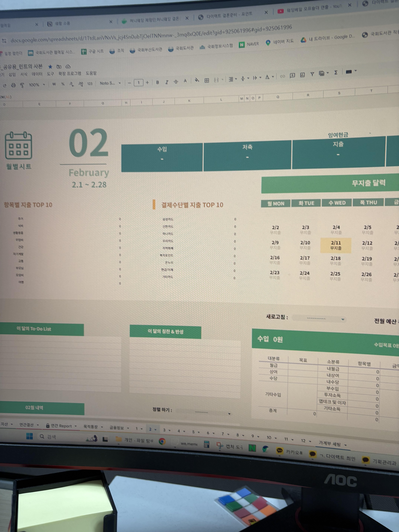Open the 데이터 menu

click(37, 74)
